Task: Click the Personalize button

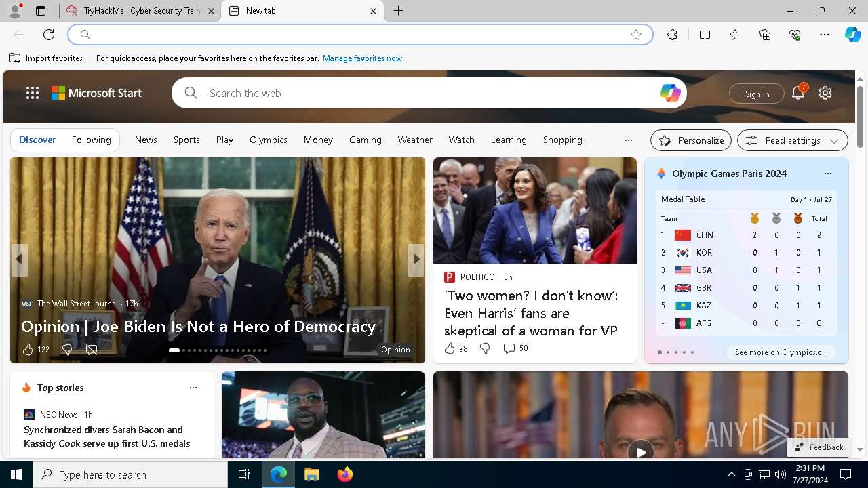Action: 691,140
